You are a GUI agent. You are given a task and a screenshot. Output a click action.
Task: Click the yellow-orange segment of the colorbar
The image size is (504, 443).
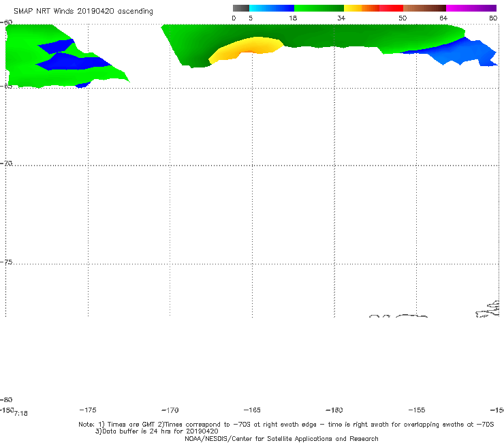[x=361, y=8]
